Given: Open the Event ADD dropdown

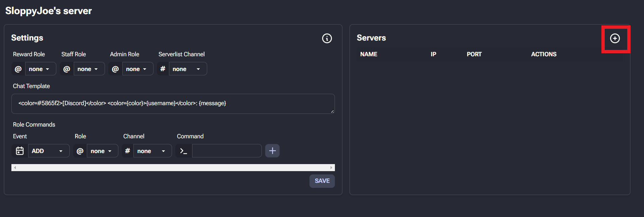Looking at the screenshot, I should pyautogui.click(x=48, y=151).
